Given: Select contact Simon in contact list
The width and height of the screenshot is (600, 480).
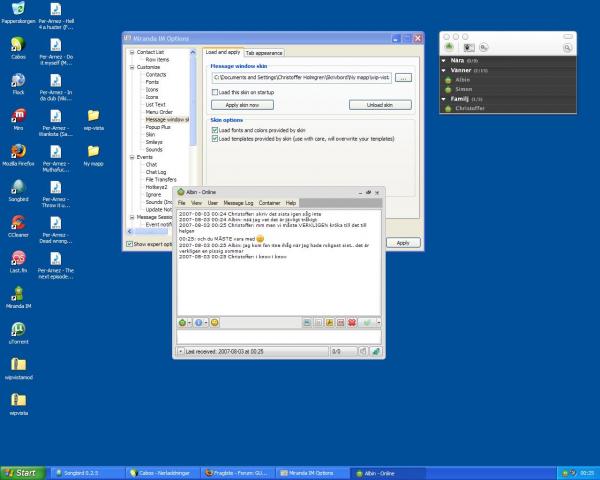Looking at the screenshot, I should tap(463, 89).
